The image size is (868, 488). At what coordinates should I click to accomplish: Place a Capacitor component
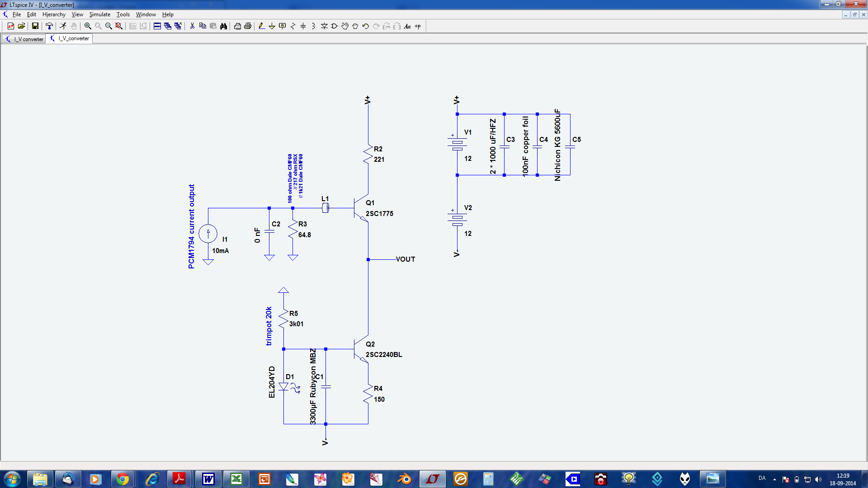click(303, 26)
